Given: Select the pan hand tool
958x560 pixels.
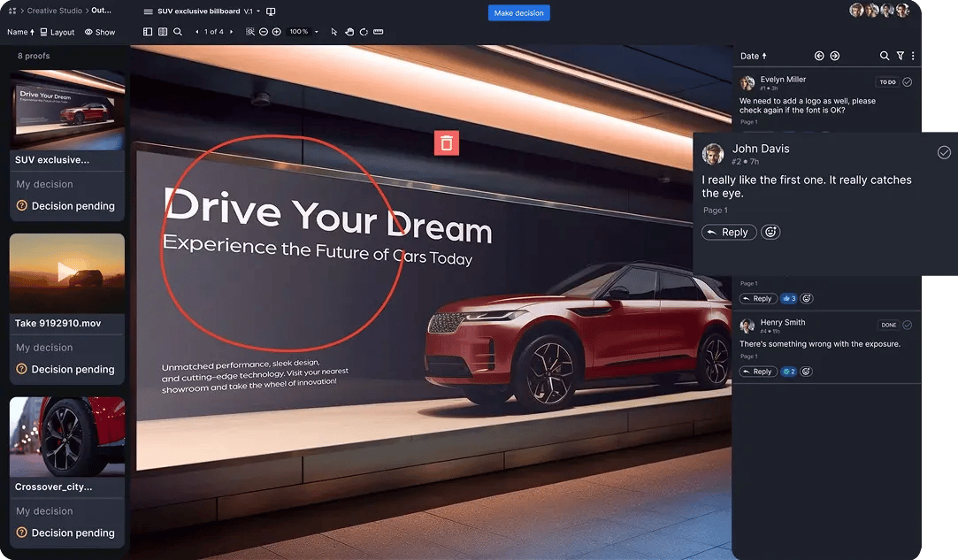Looking at the screenshot, I should [349, 31].
